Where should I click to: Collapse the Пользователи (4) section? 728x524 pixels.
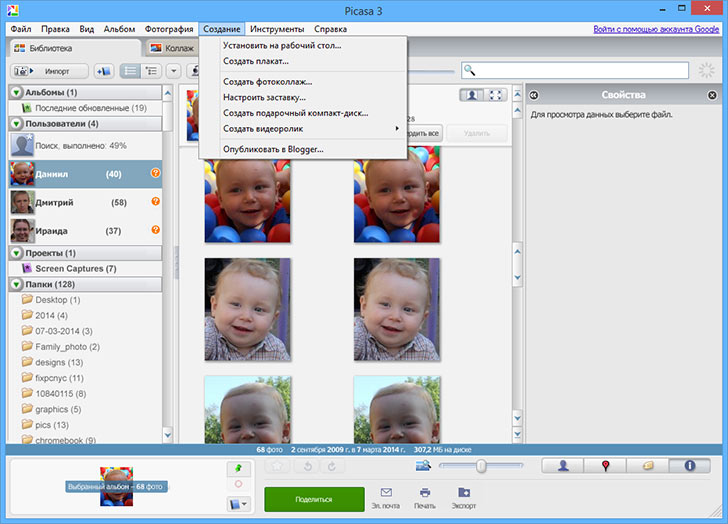point(16,124)
